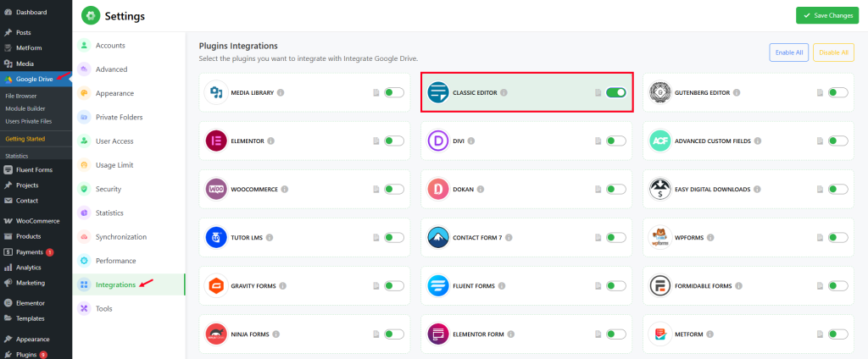Image resolution: width=868 pixels, height=359 pixels.
Task: Open the Usage Limit settings tab
Action: coord(129,165)
